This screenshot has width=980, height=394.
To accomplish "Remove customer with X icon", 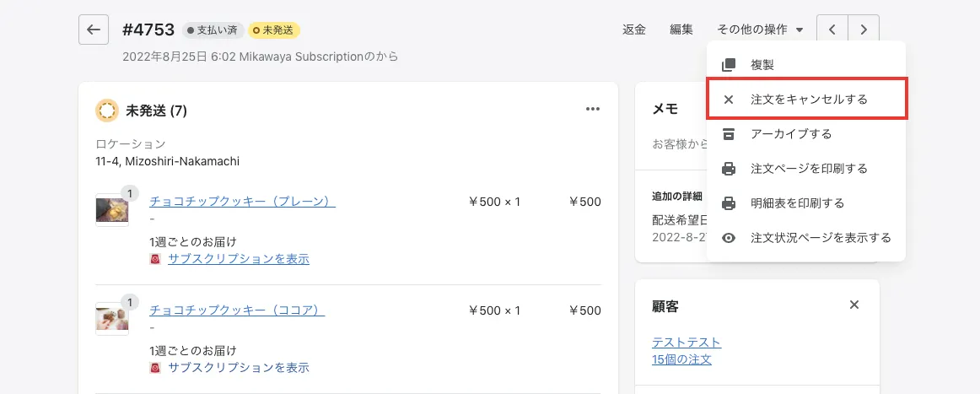I will 854,305.
